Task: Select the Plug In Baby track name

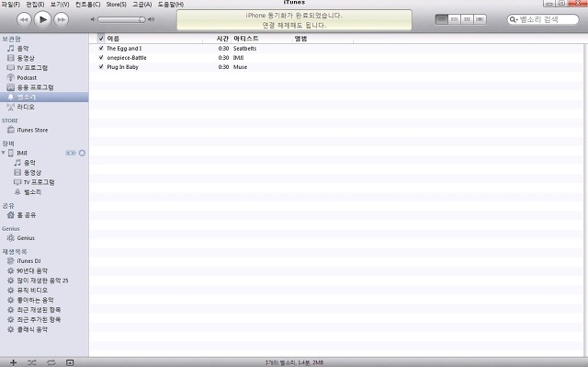Action: tap(122, 67)
